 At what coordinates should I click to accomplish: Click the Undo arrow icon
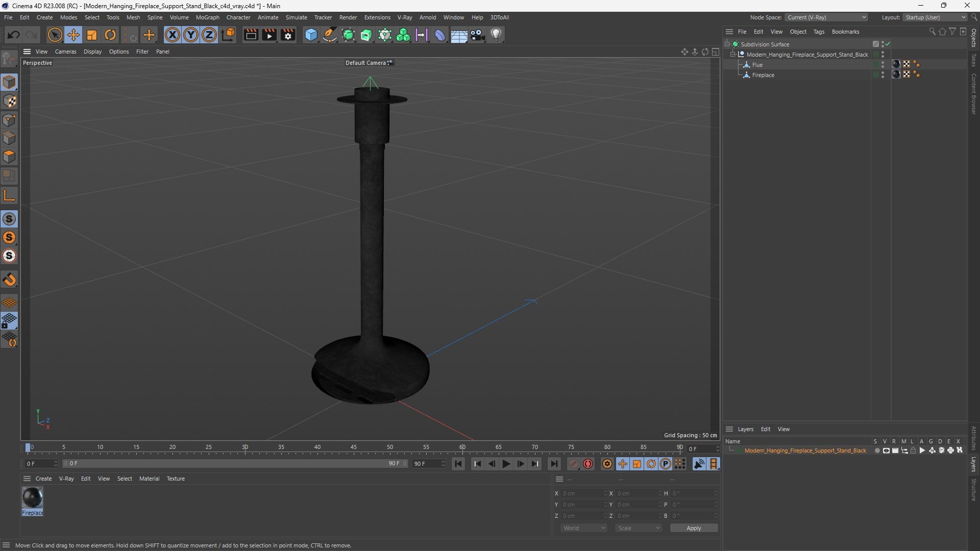[x=14, y=35]
